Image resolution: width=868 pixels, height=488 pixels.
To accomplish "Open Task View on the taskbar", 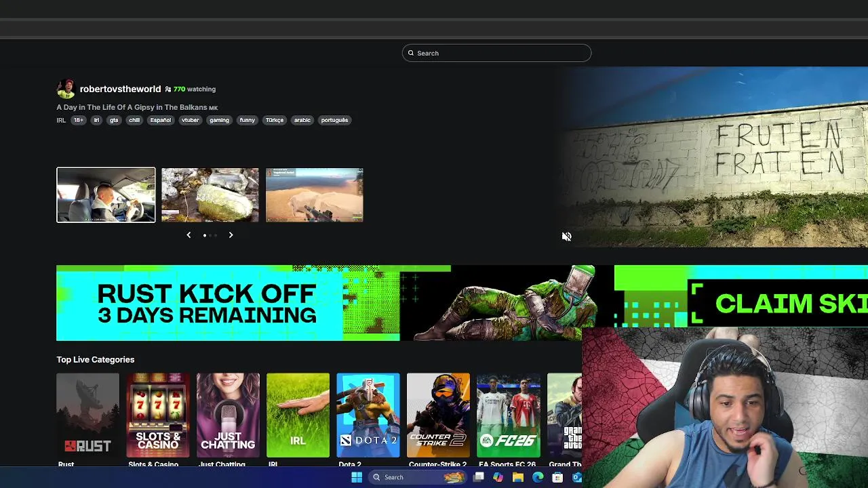I will [x=479, y=477].
